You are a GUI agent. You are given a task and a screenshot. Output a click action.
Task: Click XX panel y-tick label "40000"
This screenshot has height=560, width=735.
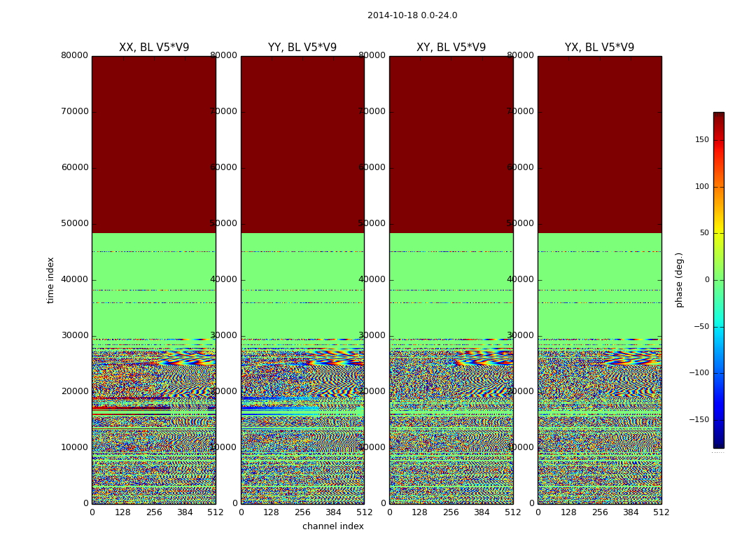74,279
